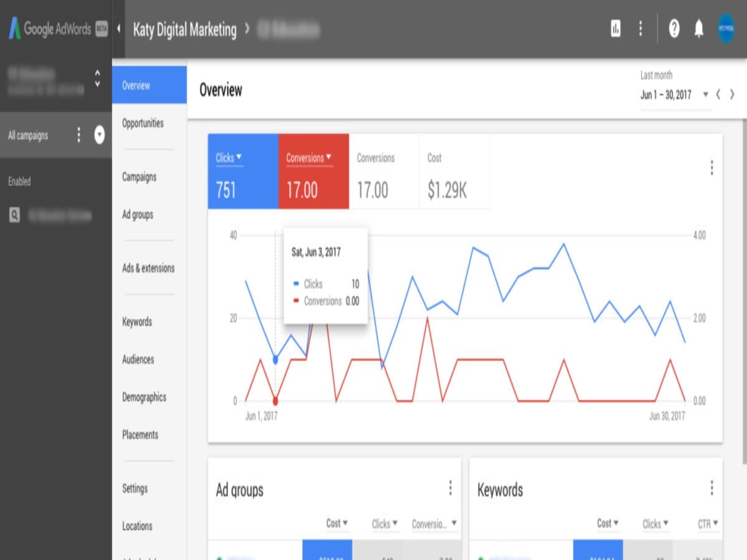This screenshot has height=560, width=747.
Task: Open Demographics
Action: [144, 397]
